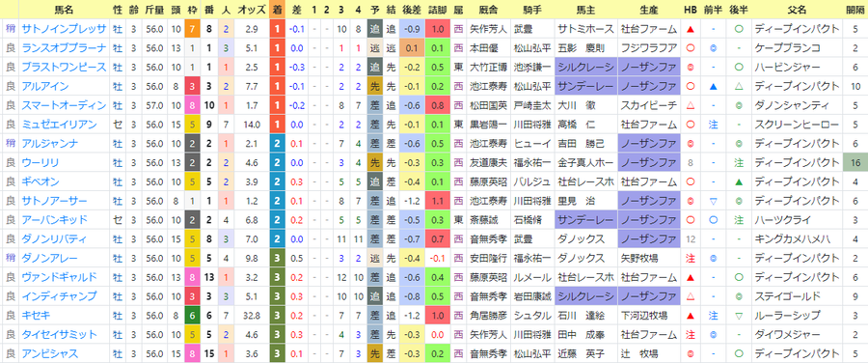Select trainer cell 松田国英
Image resolution: width=868 pixels, height=363 pixels.
[488, 105]
